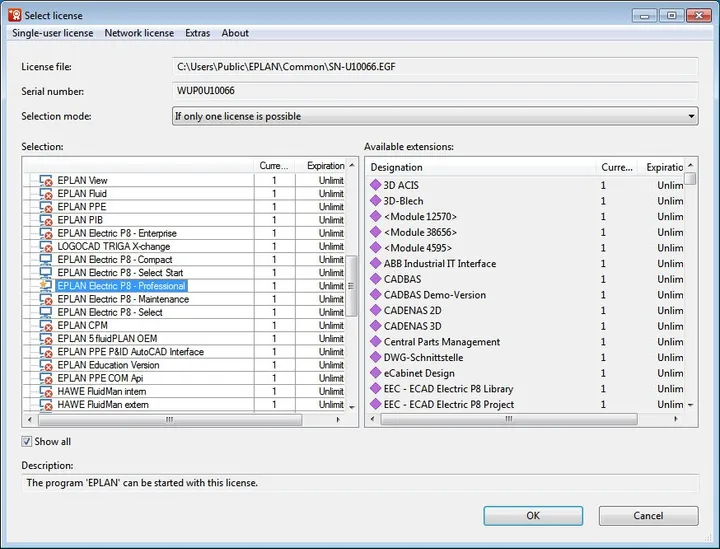This screenshot has width=720, height=549.
Task: Uncheck the Show all checkbox
Action: tap(27, 442)
